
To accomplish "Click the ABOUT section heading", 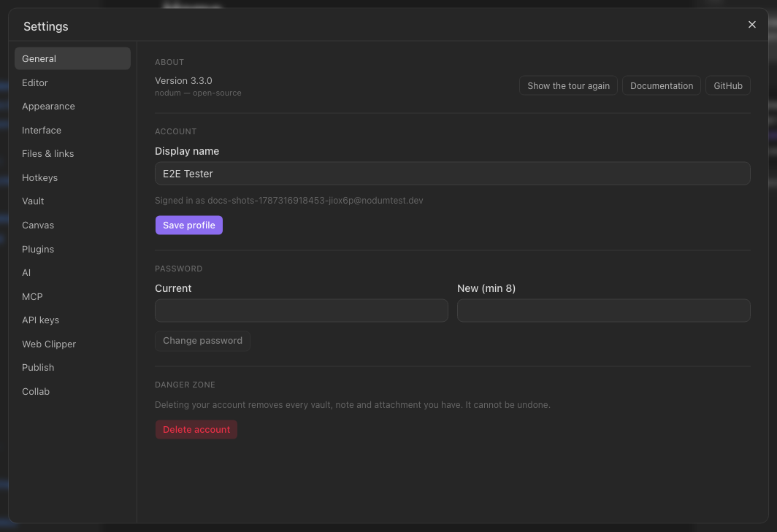I will click(x=169, y=62).
